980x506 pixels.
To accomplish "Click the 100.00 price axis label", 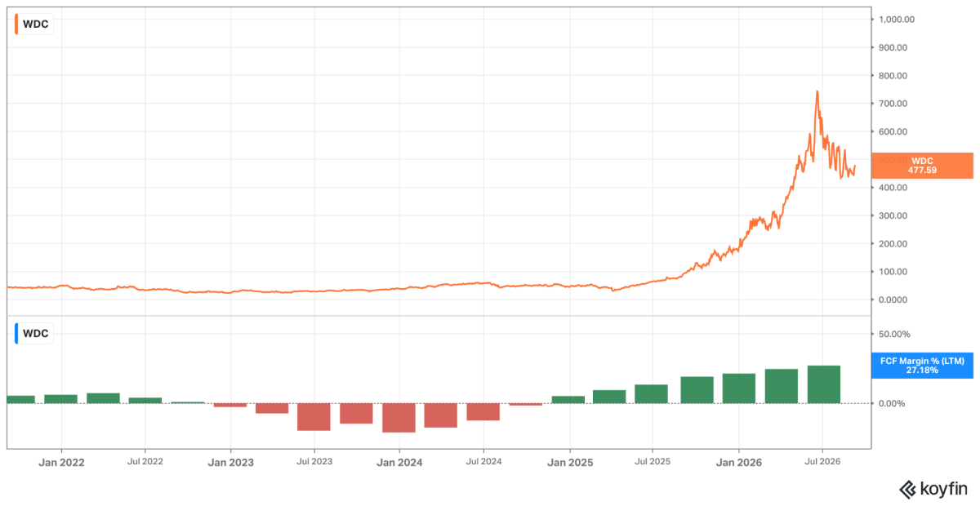I will pos(894,271).
